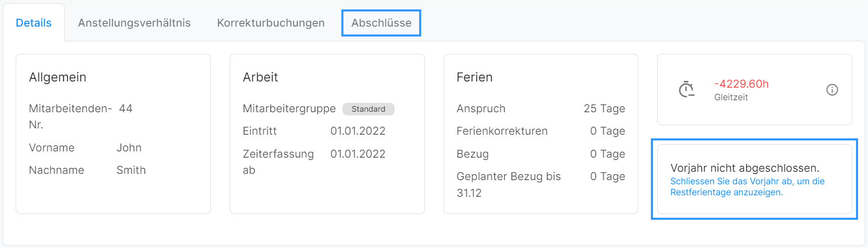Click the -4229.60h Gleitzeit balance
The image size is (868, 248).
coord(741,84)
